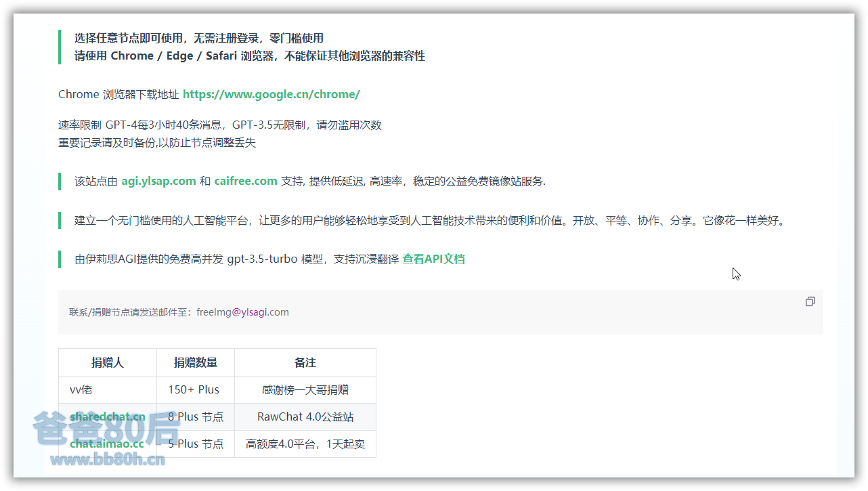868x491 pixels.
Task: Click the 高额度4.0平台，1天起卖 cell
Action: click(305, 444)
